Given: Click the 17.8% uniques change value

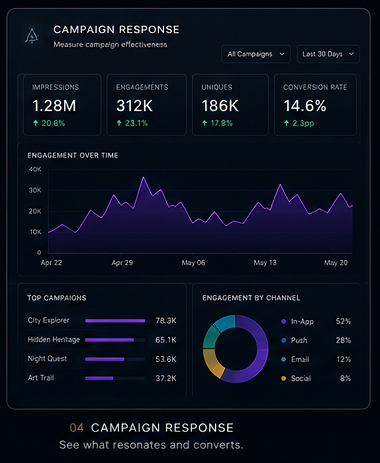Looking at the screenshot, I should 222,123.
